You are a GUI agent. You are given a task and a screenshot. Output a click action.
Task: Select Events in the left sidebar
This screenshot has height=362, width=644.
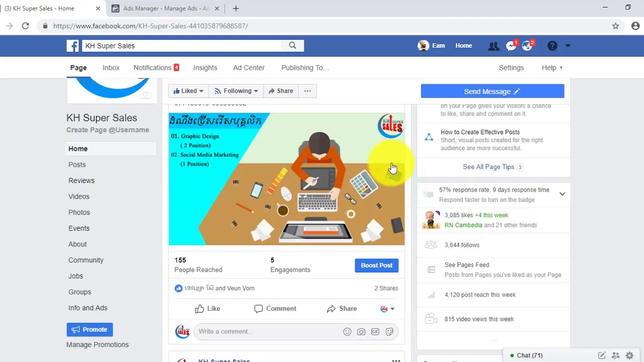pyautogui.click(x=79, y=228)
